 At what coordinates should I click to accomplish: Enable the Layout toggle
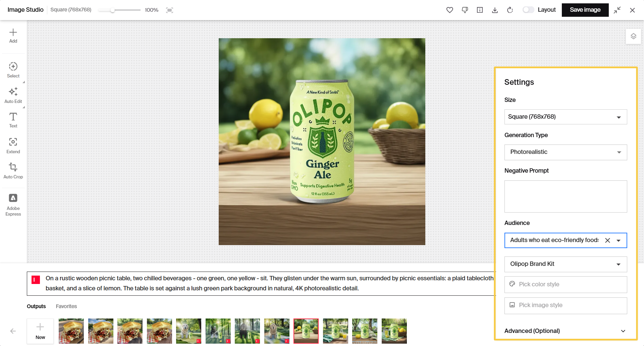pos(528,10)
